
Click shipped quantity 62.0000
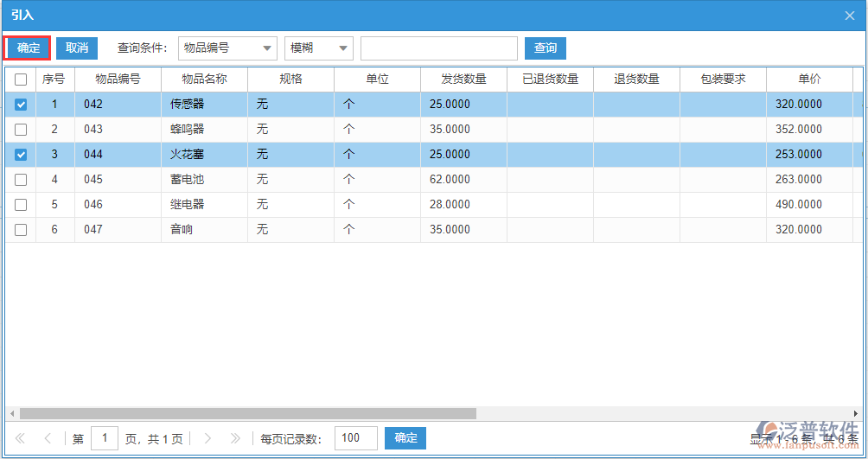(450, 180)
